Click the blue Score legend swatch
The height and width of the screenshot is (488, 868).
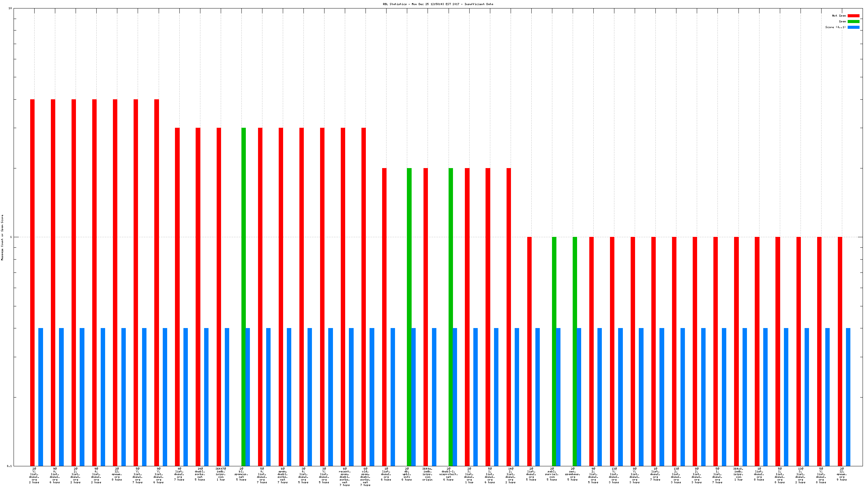[x=853, y=27]
